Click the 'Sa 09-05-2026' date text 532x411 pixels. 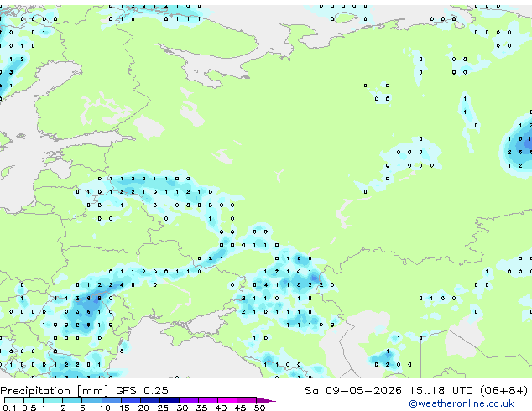pos(353,391)
